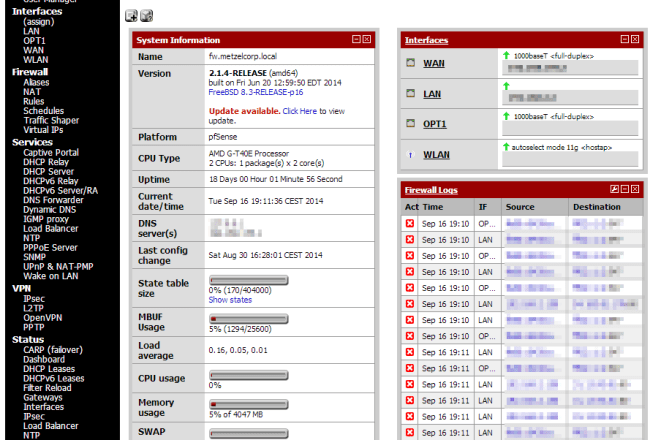
Task: Click the add widget plus icon
Action: click(x=131, y=16)
